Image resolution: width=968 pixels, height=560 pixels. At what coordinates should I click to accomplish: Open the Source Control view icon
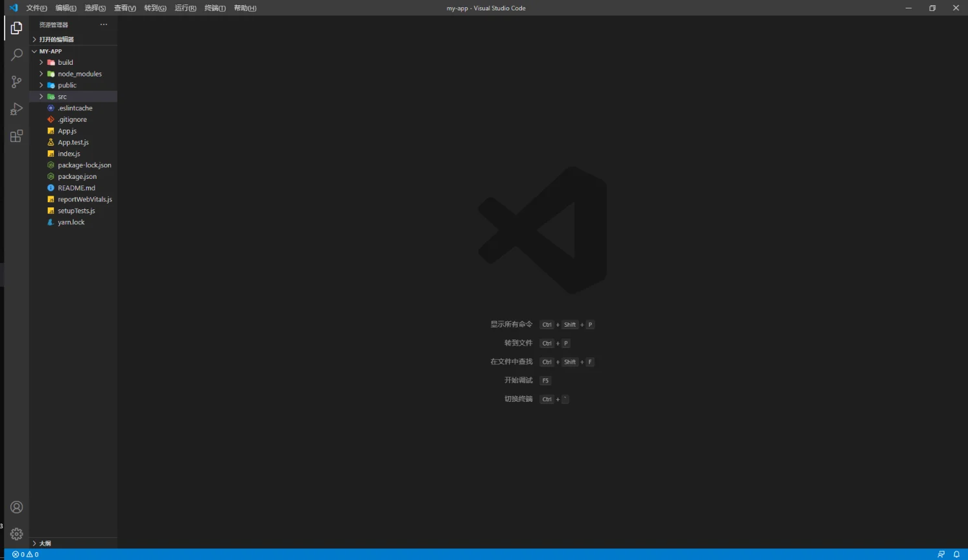pos(16,82)
